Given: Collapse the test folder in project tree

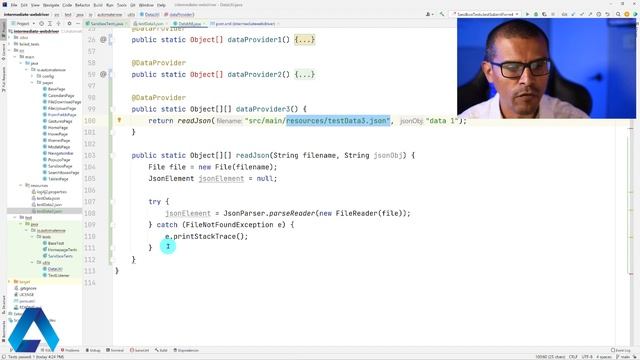Looking at the screenshot, I should (x=15, y=218).
